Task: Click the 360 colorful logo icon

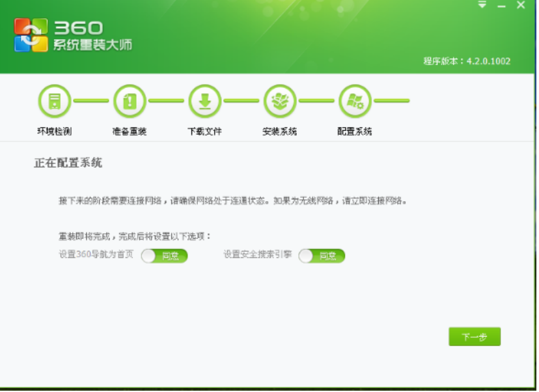Action: [x=31, y=35]
